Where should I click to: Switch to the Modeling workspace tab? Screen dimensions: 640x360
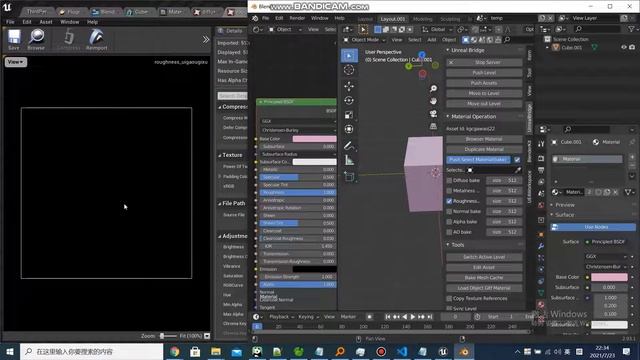click(422, 19)
